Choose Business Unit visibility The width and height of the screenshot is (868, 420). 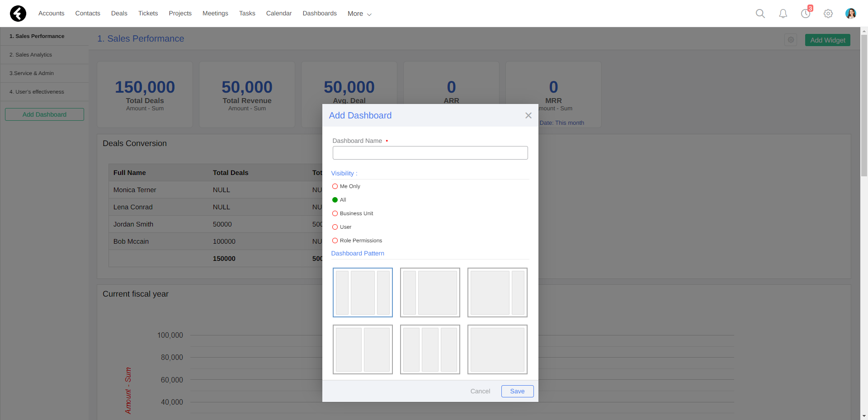pyautogui.click(x=335, y=213)
